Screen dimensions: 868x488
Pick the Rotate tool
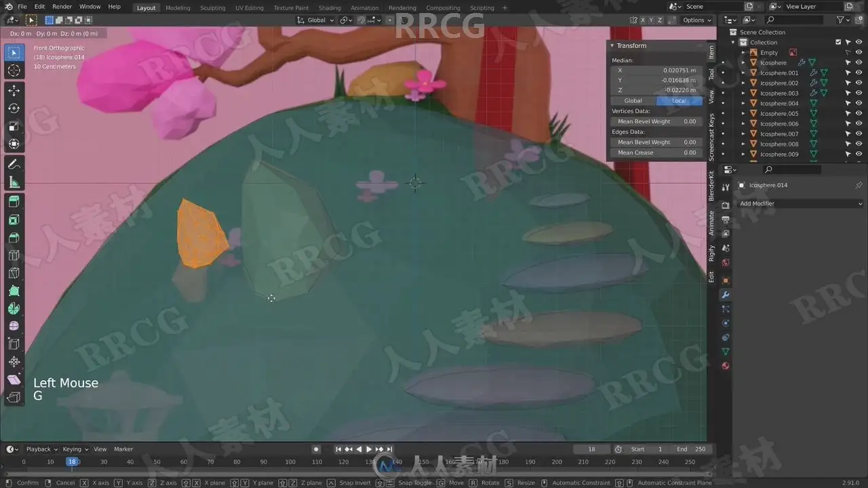click(14, 108)
